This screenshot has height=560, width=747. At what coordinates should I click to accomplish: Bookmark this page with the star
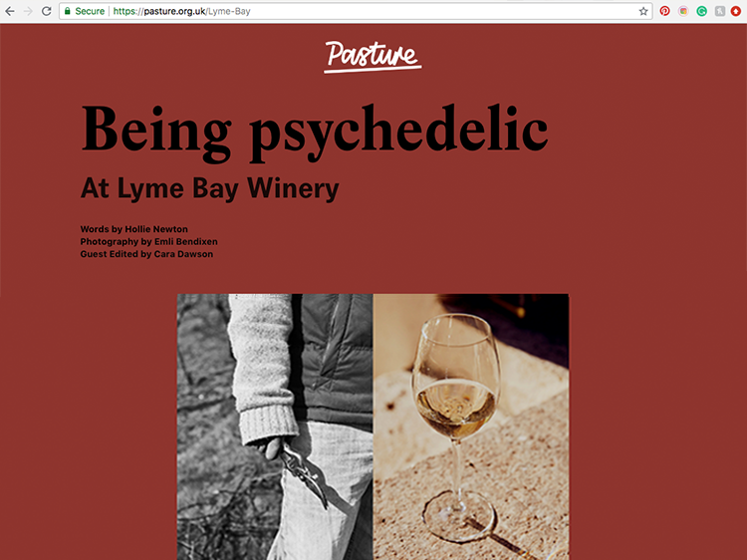pos(643,11)
